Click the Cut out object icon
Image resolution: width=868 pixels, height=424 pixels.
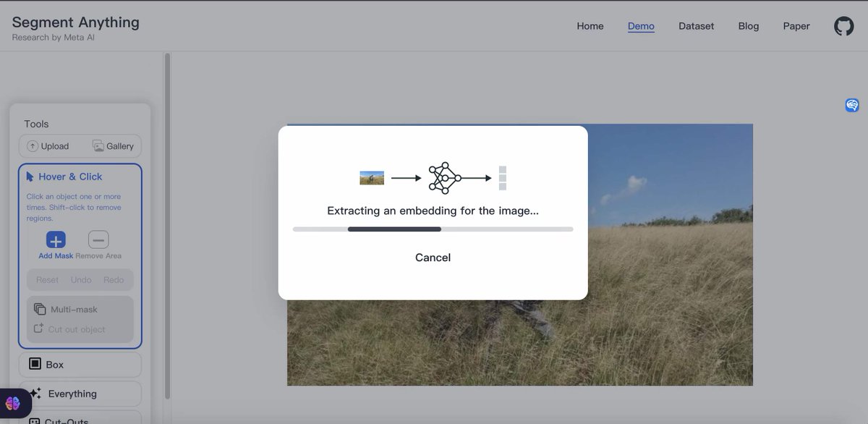pyautogui.click(x=39, y=329)
